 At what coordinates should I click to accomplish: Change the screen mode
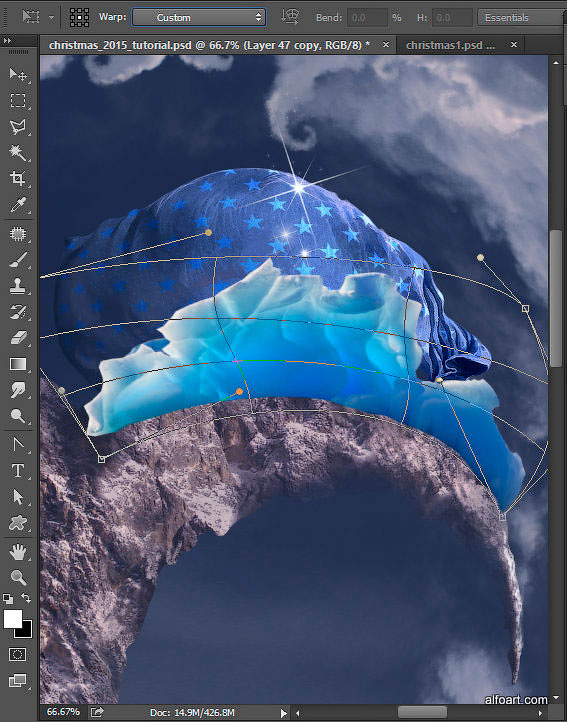pyautogui.click(x=18, y=680)
